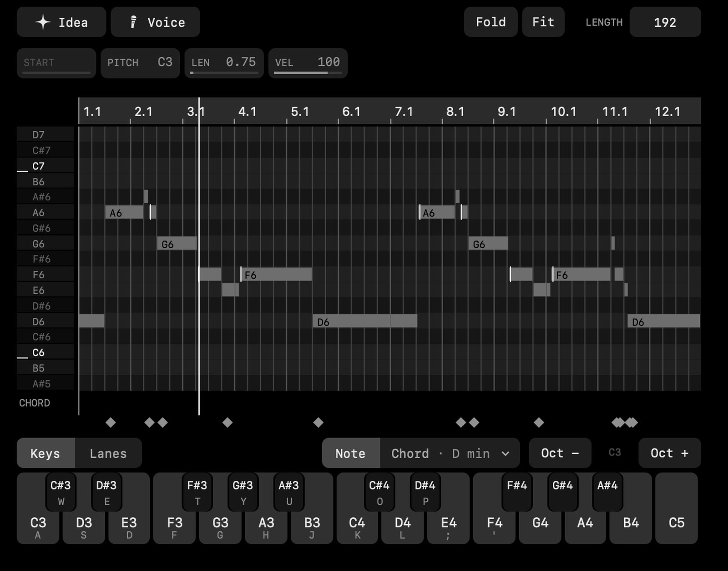Play the A#3 black key
Screen dimensions: 728x571
[288, 492]
